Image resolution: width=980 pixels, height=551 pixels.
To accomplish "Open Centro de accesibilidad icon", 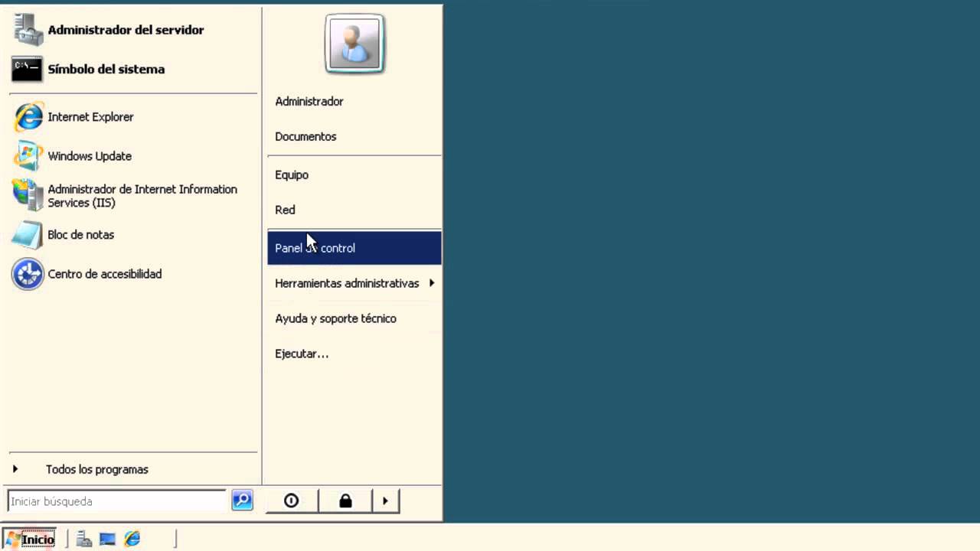I will pos(28,274).
